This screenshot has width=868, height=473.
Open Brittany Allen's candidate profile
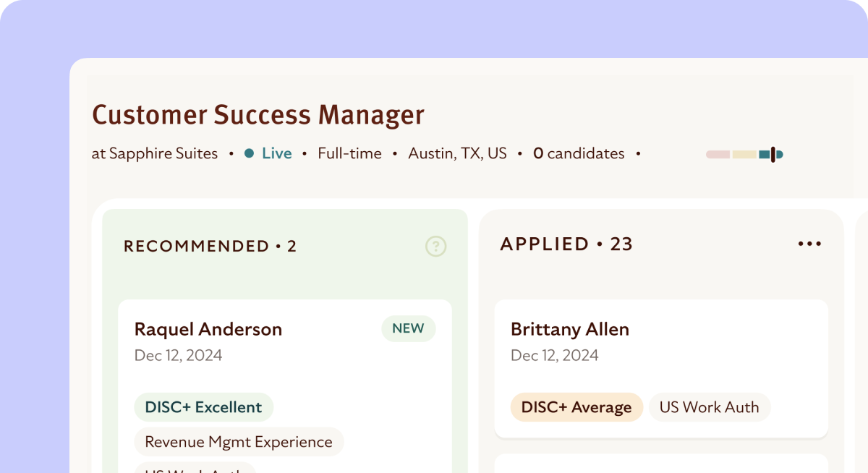(570, 329)
